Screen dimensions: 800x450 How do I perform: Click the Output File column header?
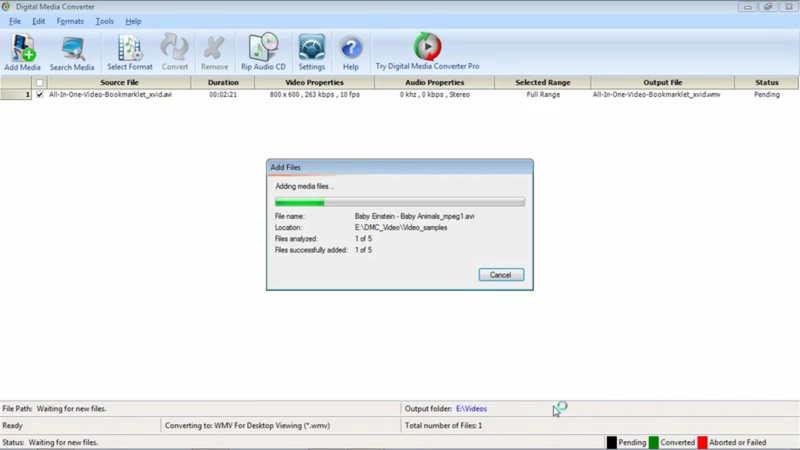663,82
